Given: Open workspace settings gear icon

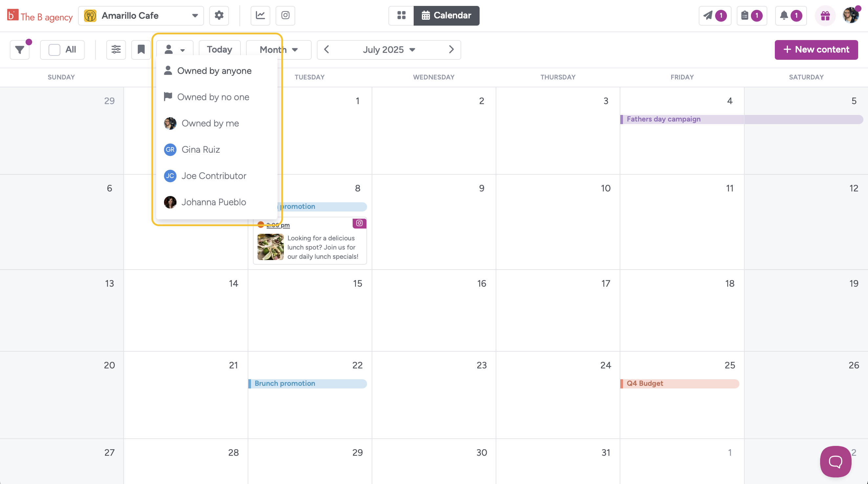Looking at the screenshot, I should click(x=219, y=15).
